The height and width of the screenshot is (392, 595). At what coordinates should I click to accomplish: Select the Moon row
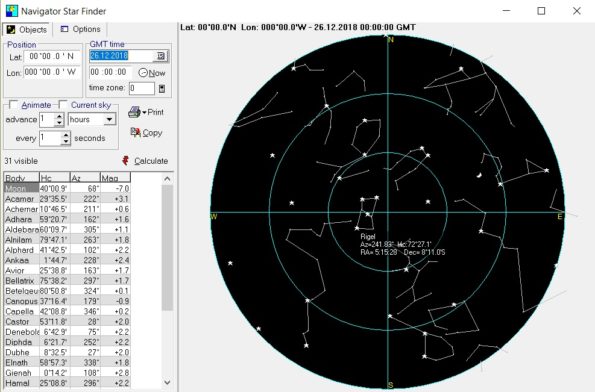(x=67, y=188)
